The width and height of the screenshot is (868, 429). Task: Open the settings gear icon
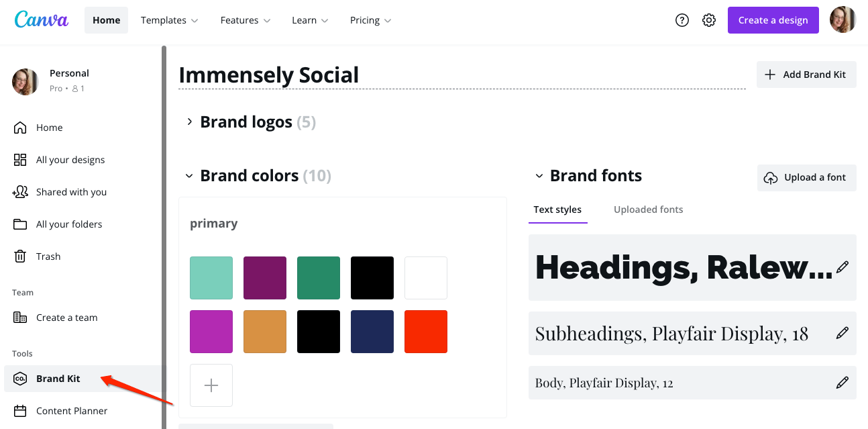coord(709,20)
